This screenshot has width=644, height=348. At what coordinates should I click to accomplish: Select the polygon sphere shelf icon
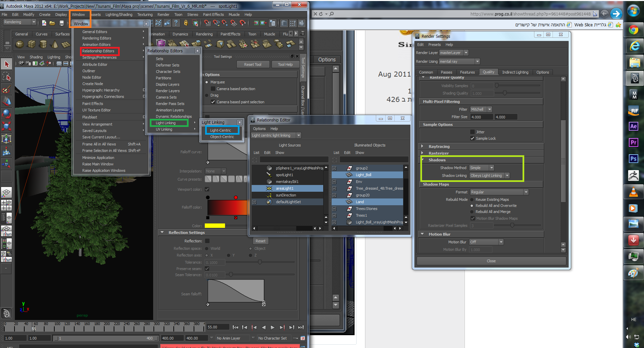tap(20, 44)
